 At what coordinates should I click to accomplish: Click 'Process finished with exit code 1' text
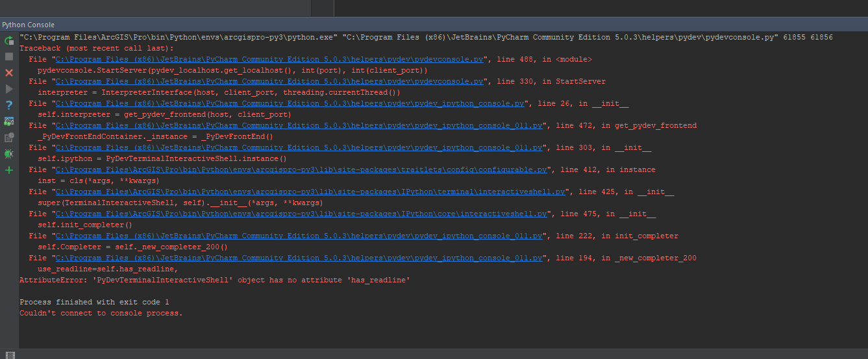coord(94,302)
